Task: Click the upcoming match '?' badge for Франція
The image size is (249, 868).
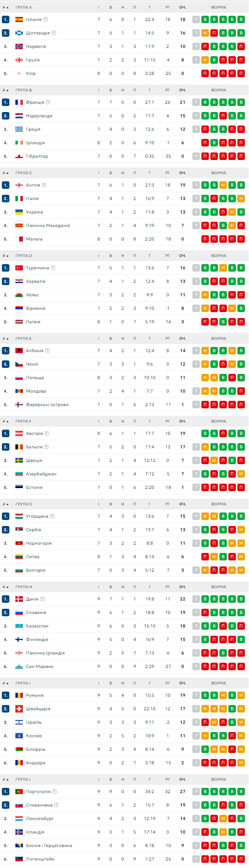Action: click(196, 102)
